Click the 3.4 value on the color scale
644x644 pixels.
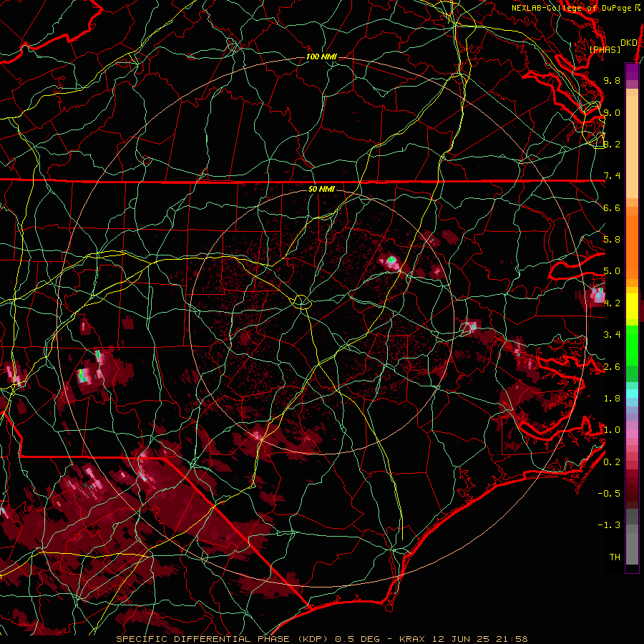pos(612,335)
